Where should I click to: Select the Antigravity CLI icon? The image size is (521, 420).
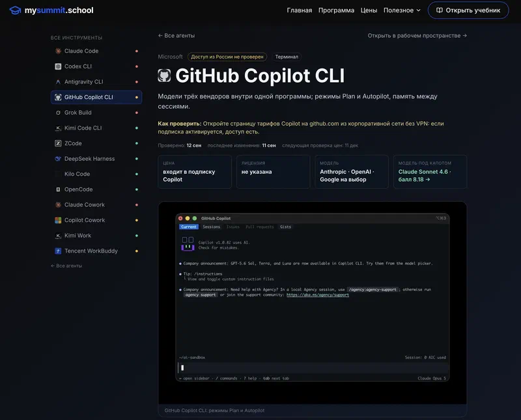(58, 82)
